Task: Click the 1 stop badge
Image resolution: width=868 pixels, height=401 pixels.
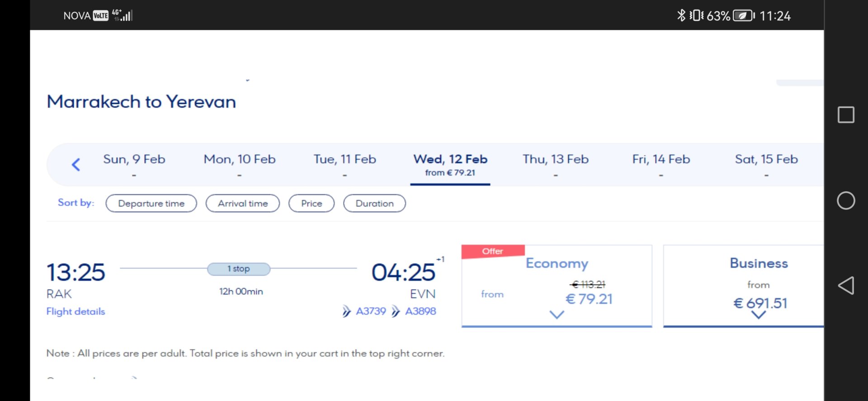Action: pyautogui.click(x=239, y=269)
